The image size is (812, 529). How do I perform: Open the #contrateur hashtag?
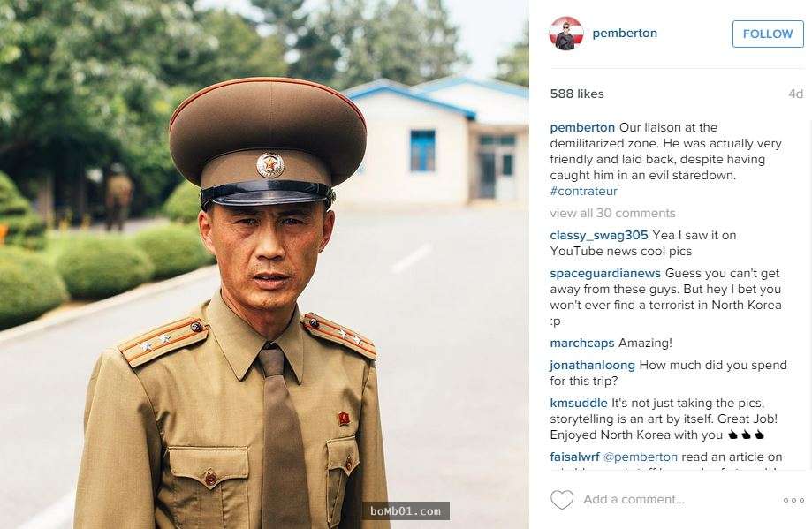[x=584, y=191]
